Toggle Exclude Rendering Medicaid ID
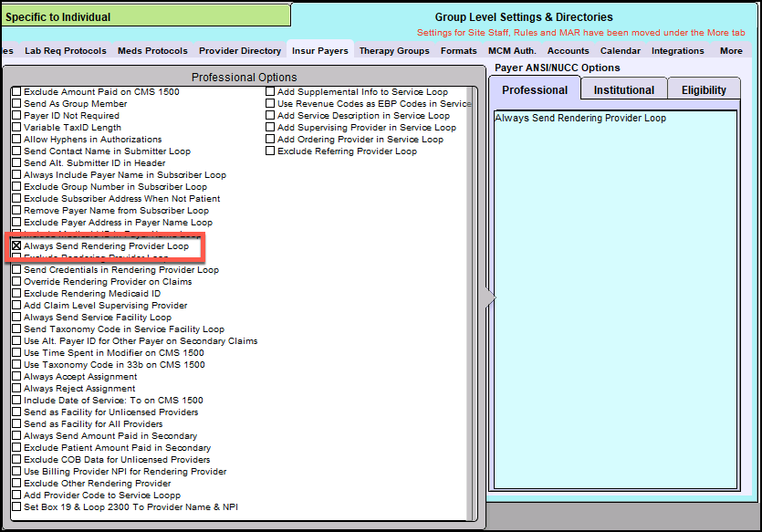 [16, 294]
